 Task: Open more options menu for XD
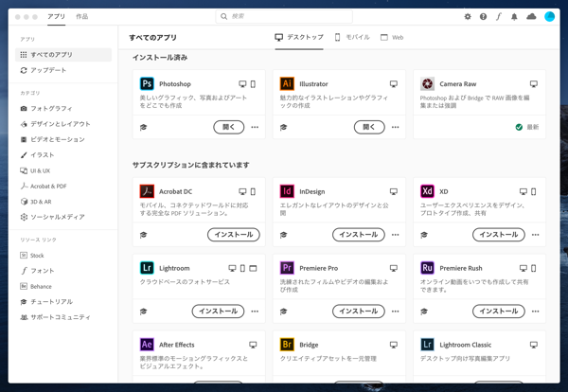pos(536,235)
